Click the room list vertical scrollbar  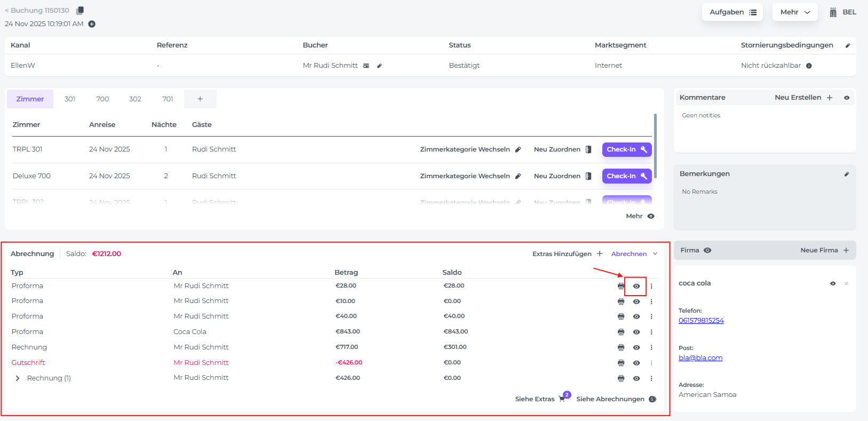tap(655, 146)
